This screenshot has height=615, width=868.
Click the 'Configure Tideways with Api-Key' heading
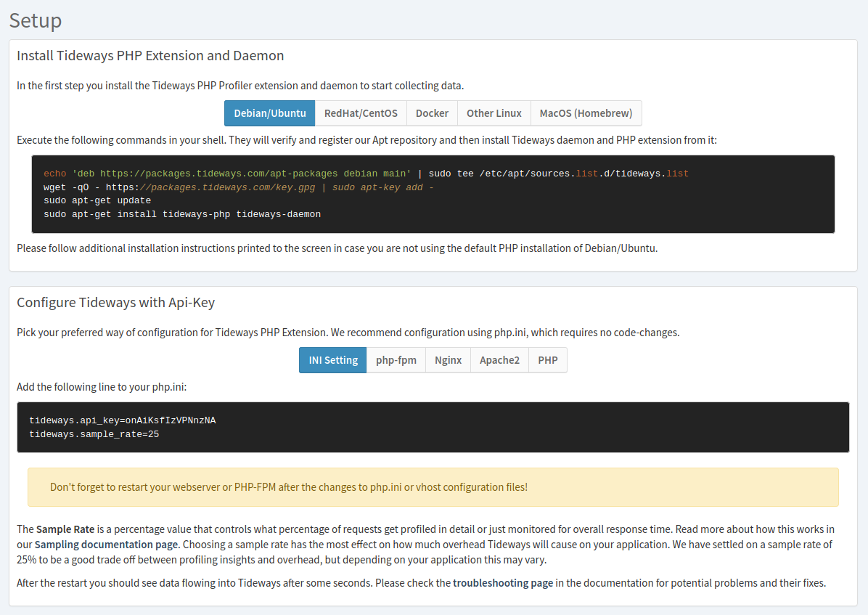pyautogui.click(x=115, y=303)
